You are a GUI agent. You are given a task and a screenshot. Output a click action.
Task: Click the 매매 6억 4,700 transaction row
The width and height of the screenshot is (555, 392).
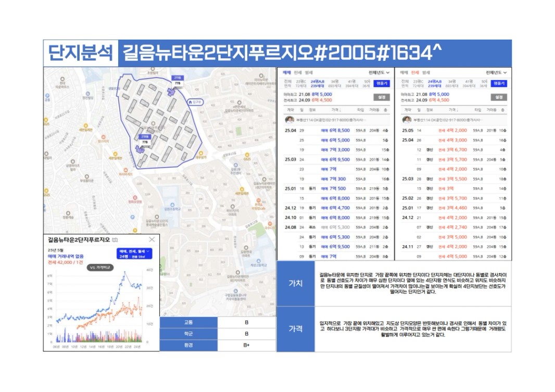click(337, 208)
